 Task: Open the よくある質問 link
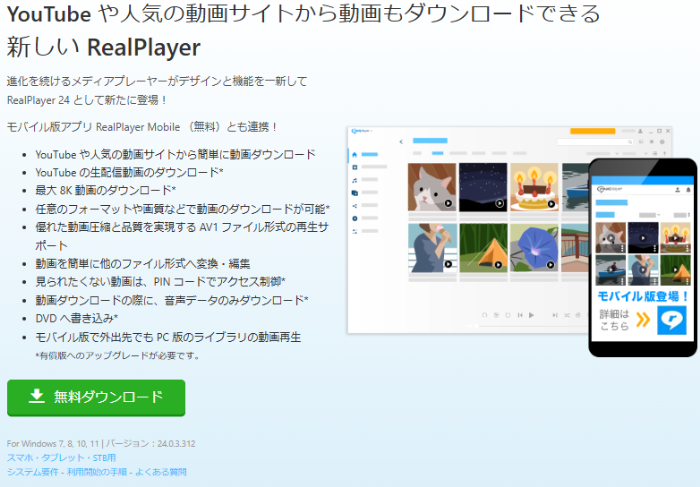coord(161,472)
